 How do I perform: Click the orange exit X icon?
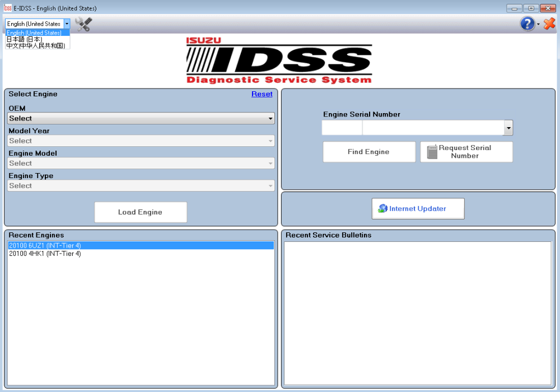549,24
